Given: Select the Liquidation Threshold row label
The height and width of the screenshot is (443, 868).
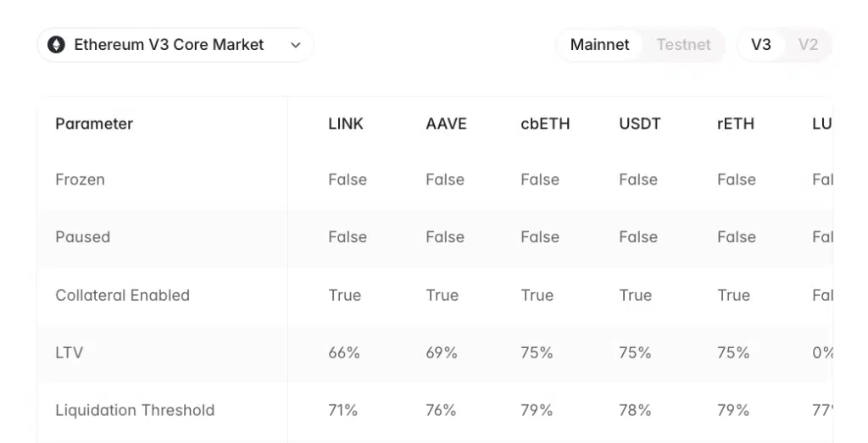Looking at the screenshot, I should [x=135, y=411].
